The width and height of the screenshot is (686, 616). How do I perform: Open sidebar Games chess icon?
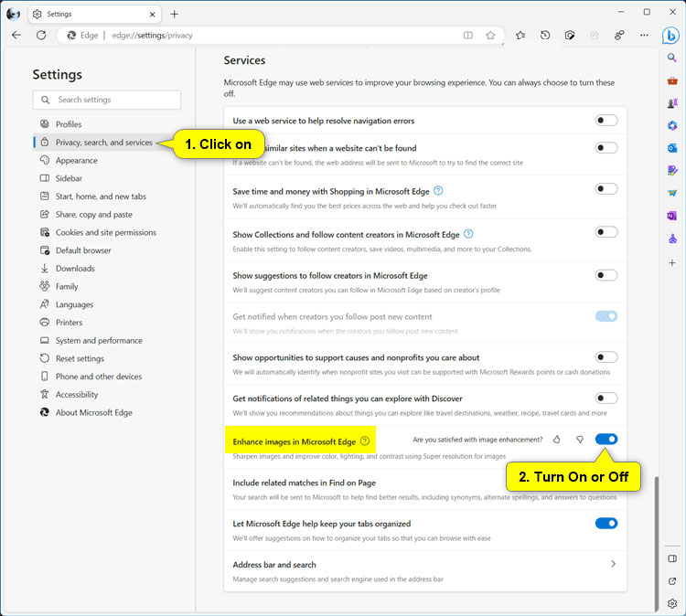point(672,103)
